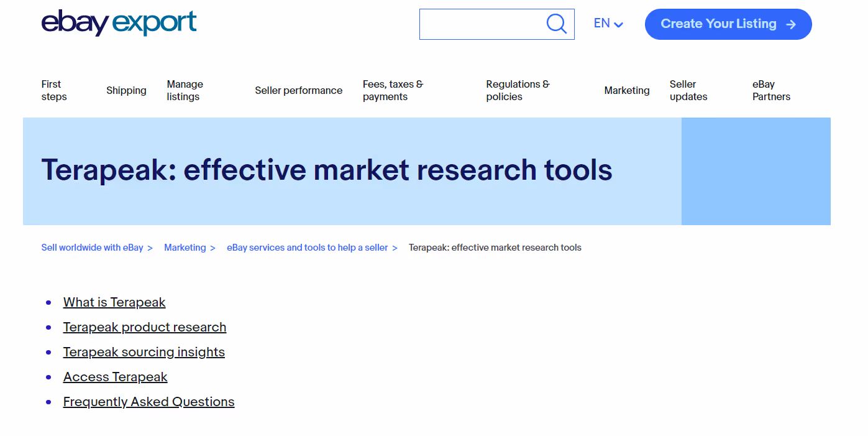The width and height of the screenshot is (868, 436).
Task: Open the What is Terapeak link
Action: click(x=114, y=302)
